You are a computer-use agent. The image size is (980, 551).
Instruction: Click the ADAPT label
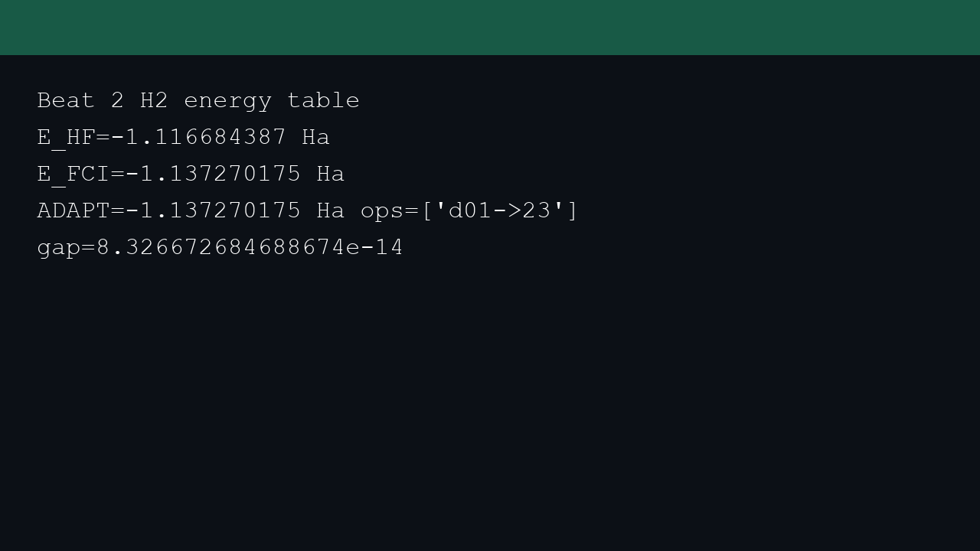pos(73,210)
